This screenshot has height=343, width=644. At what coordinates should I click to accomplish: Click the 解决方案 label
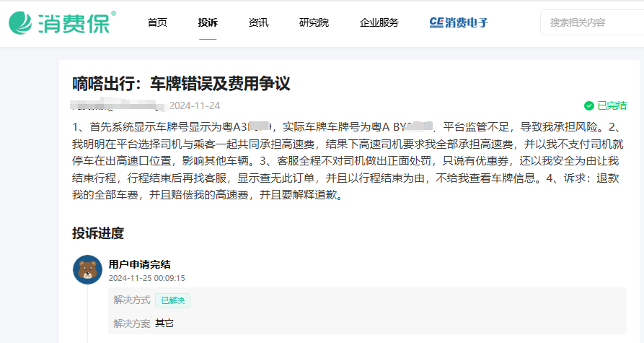tap(132, 324)
